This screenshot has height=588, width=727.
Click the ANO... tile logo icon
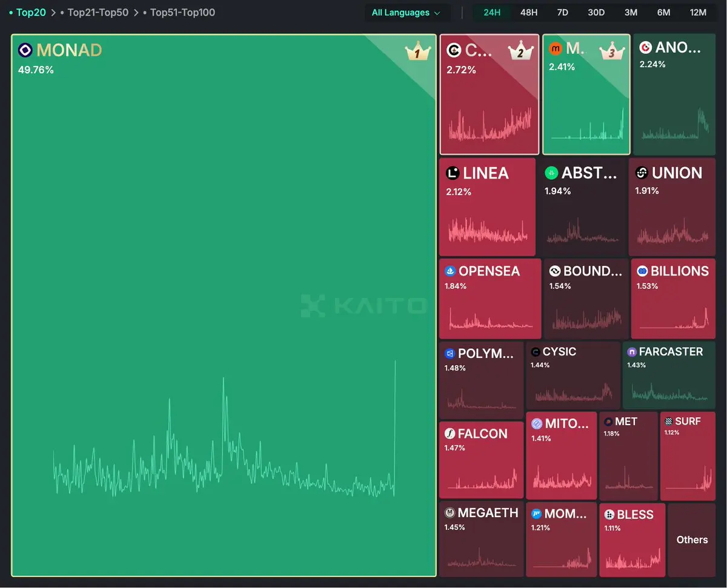click(646, 47)
